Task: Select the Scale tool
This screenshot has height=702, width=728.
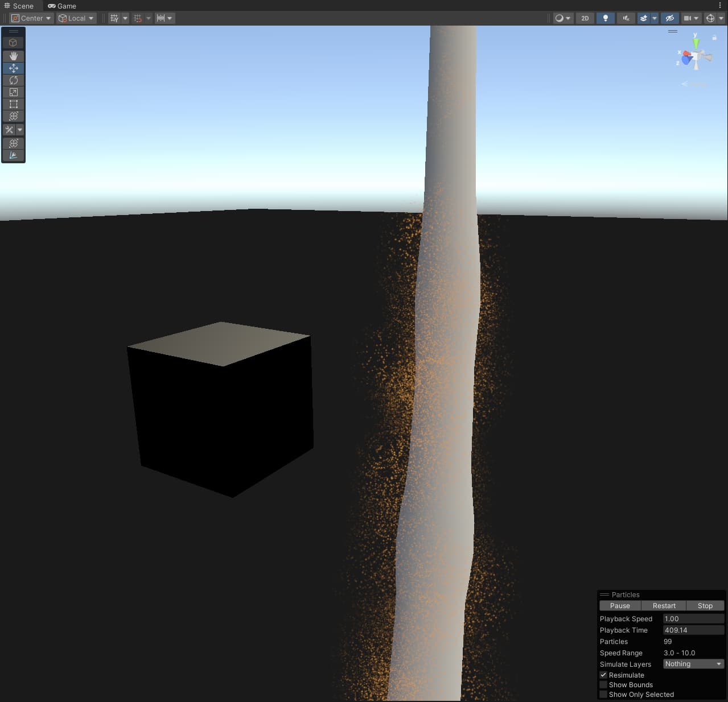Action: coord(13,92)
